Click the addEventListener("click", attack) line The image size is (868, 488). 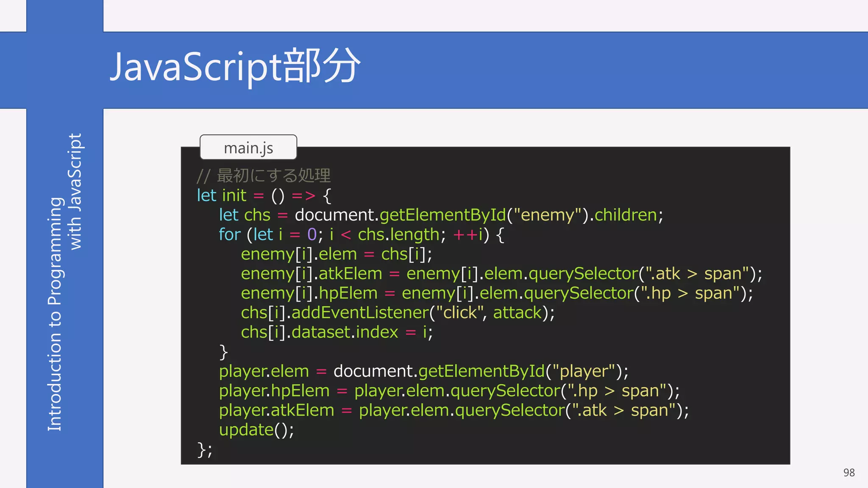[398, 313]
